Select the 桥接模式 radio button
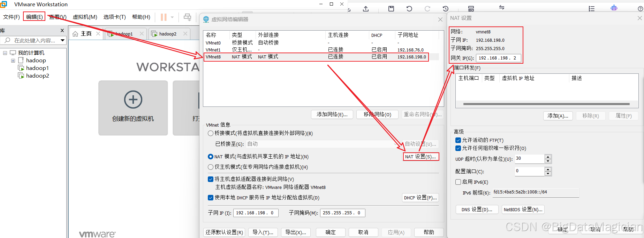Screen dimensions: 644x238 [x=211, y=133]
